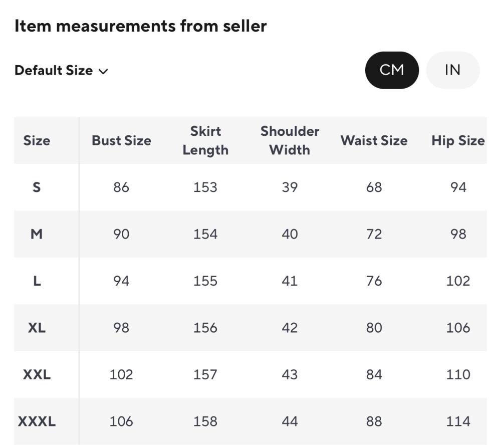This screenshot has width=501, height=448.
Task: Click the Waist Size column header
Action: 374,140
